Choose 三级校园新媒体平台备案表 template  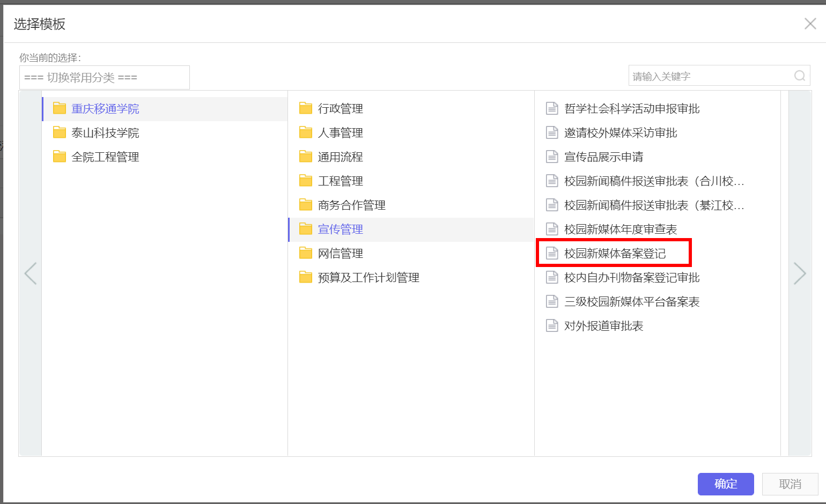click(631, 301)
